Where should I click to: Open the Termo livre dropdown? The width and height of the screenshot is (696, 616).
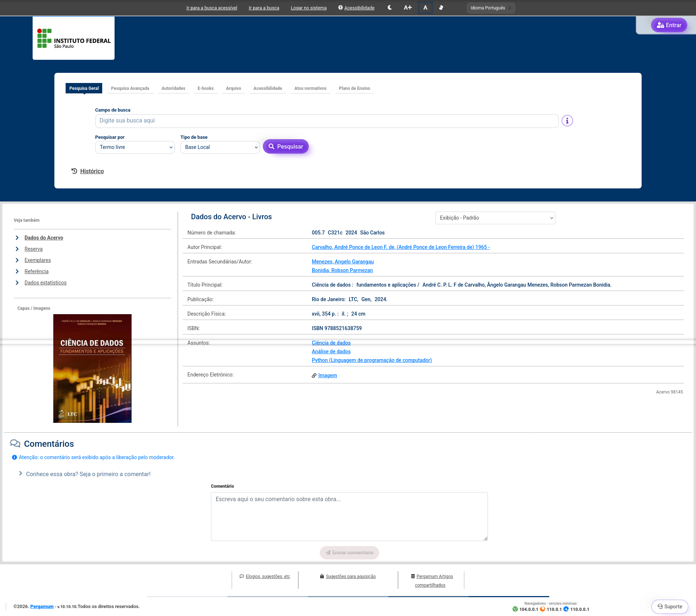[x=135, y=147]
